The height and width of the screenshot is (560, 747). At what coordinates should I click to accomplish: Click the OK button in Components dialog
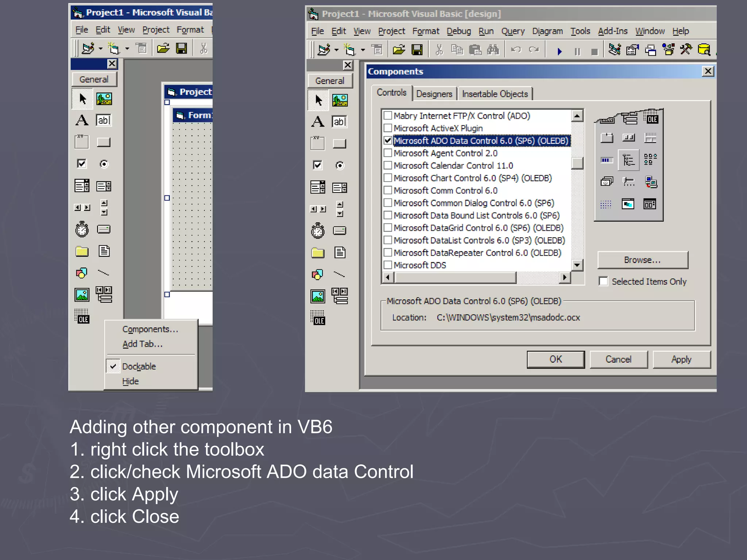[x=556, y=359]
